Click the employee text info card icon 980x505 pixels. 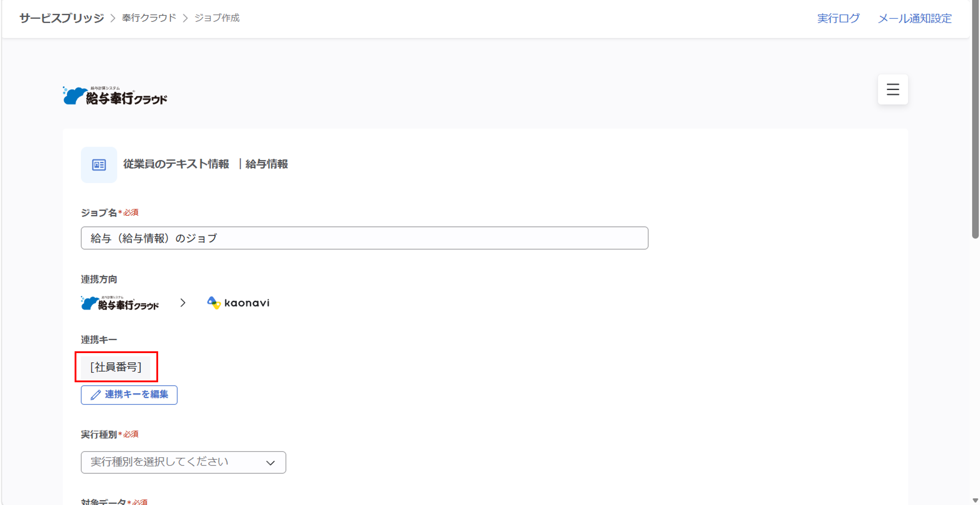click(99, 165)
